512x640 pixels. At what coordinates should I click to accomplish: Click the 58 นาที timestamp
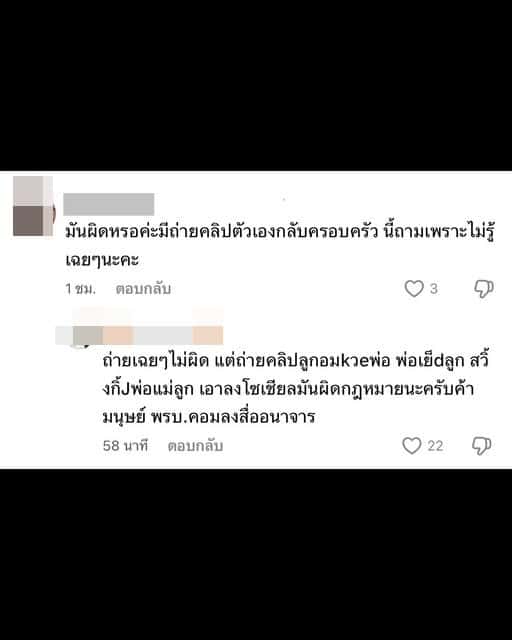(x=125, y=445)
